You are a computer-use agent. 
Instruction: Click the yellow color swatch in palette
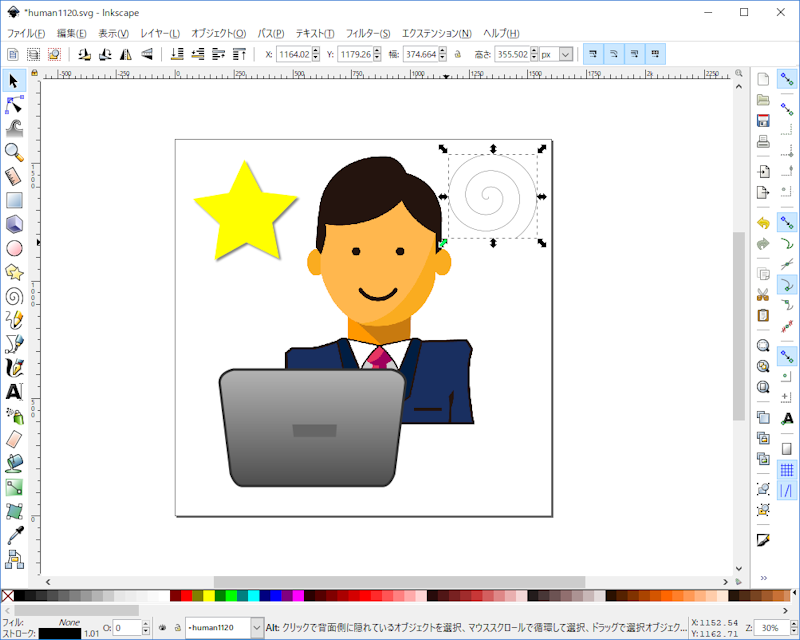click(209, 596)
